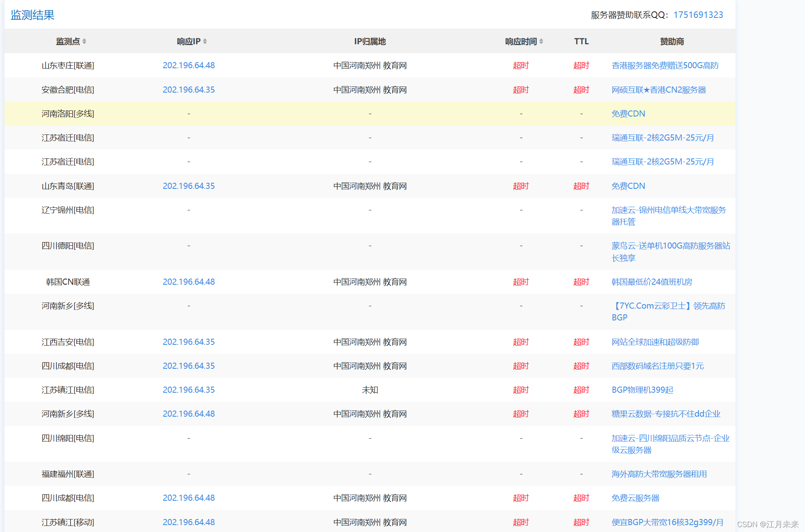Open 免费CDN link in 山东青岛[联通] row

628,186
